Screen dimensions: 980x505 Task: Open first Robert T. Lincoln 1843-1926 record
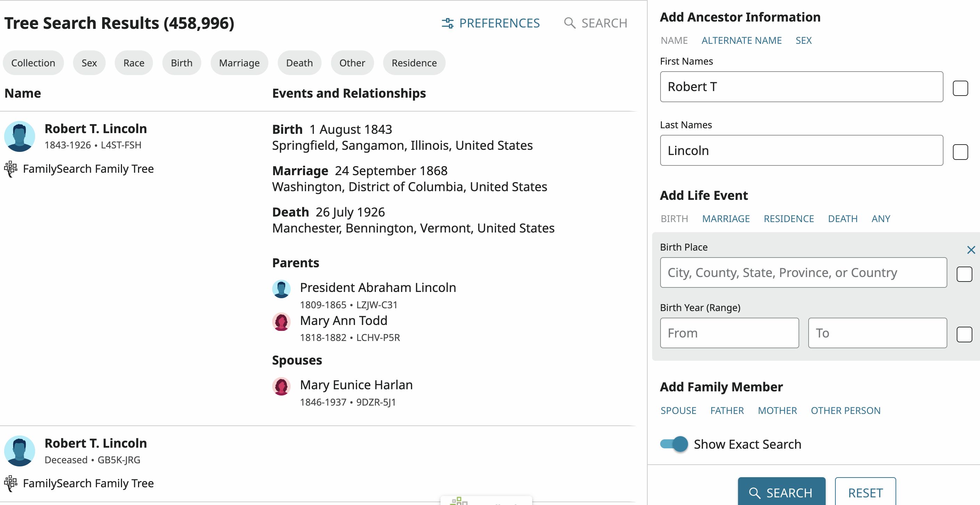[96, 129]
